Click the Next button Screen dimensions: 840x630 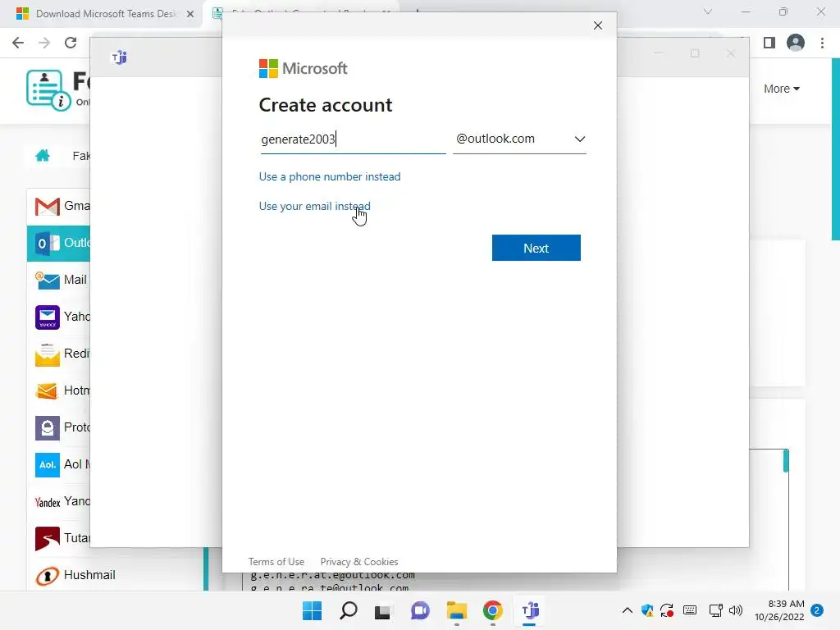coord(536,248)
